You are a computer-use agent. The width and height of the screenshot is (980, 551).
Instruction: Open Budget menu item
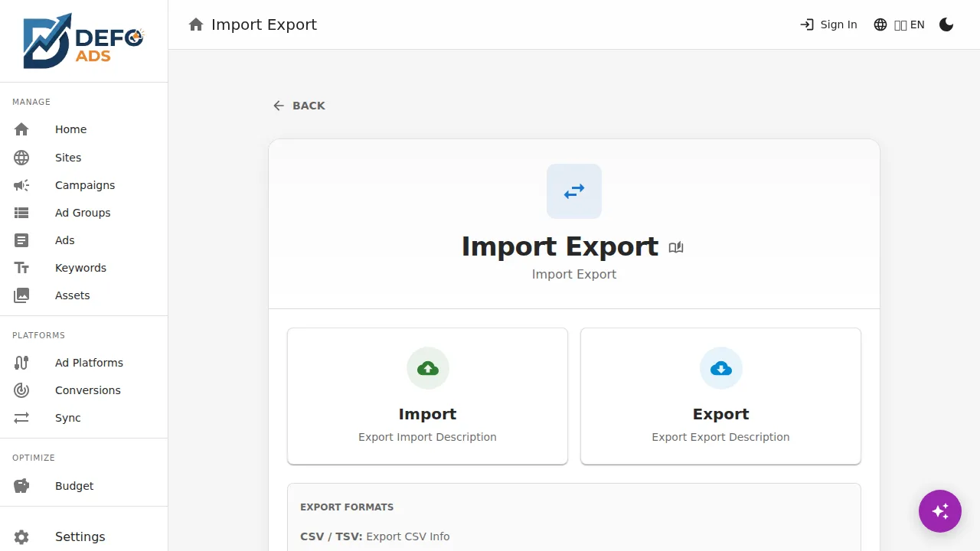pos(83,486)
